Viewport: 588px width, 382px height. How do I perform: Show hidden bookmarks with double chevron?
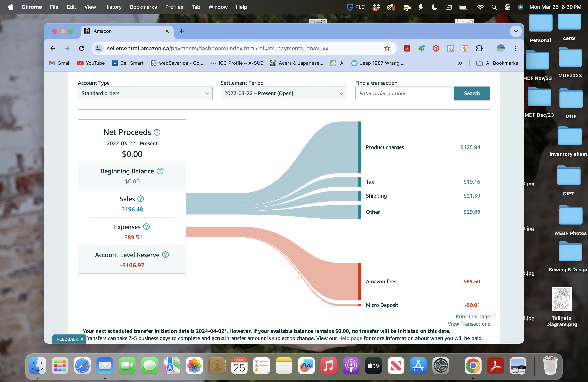pos(460,63)
